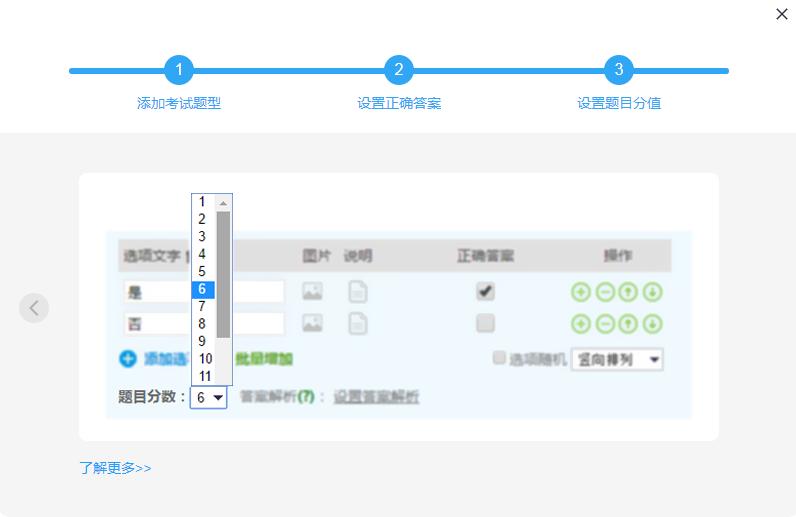
Task: Open the 竖向排列 layout dropdown
Action: click(617, 360)
